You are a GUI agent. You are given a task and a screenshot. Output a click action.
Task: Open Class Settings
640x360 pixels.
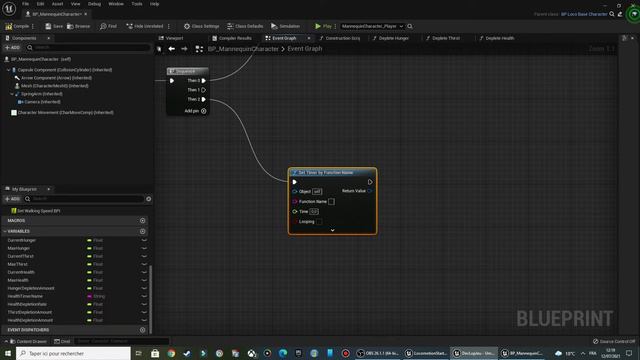[201, 26]
